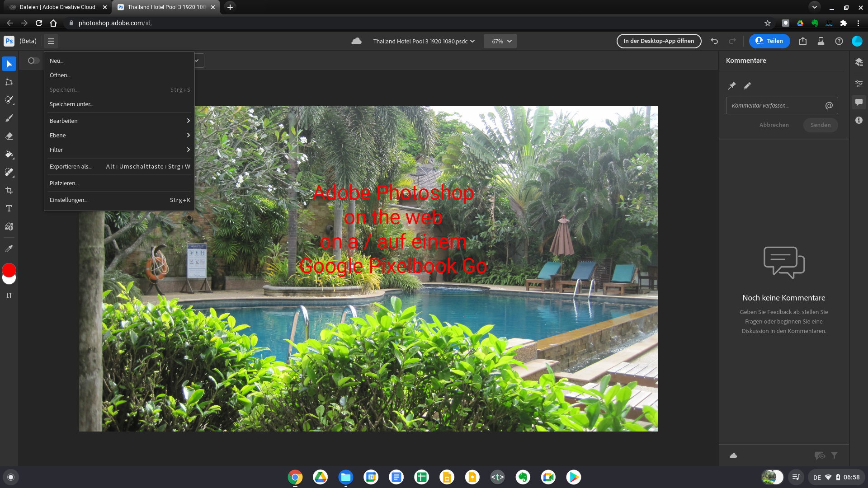Toggle the comments panel icon

(x=859, y=102)
